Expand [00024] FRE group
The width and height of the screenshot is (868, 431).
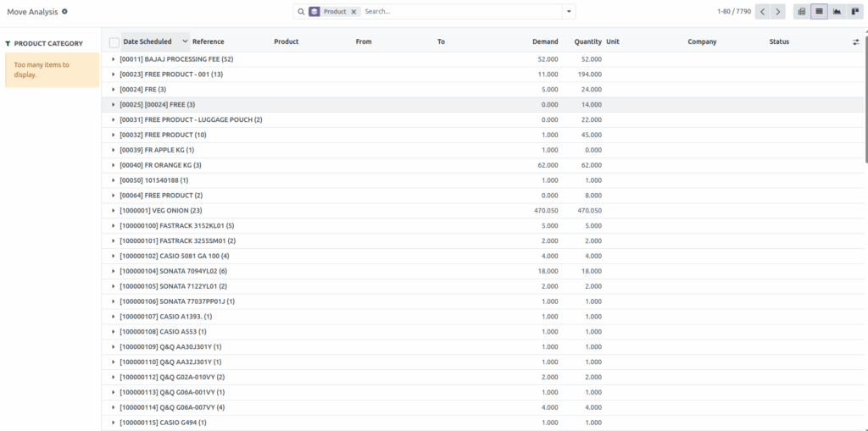click(x=113, y=90)
